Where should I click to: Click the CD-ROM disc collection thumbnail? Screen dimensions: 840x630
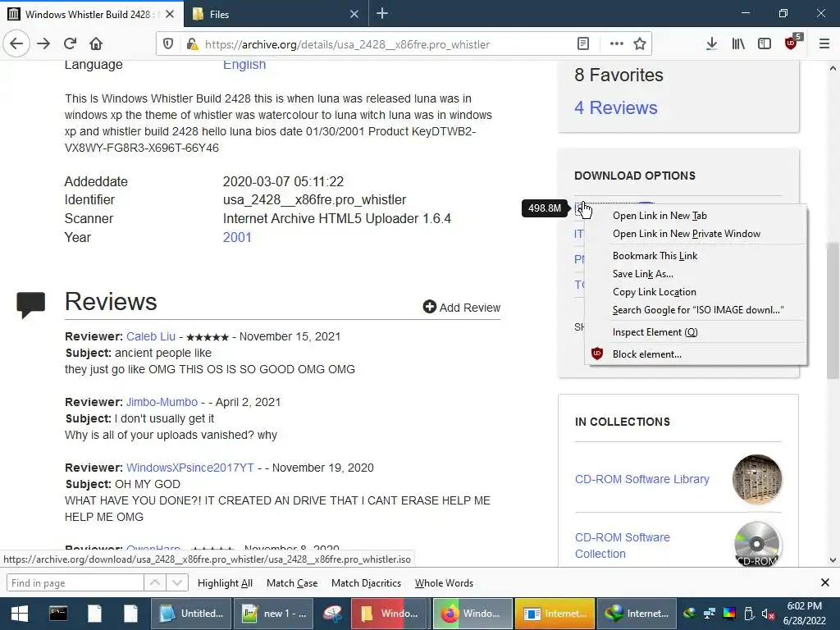[757, 545]
